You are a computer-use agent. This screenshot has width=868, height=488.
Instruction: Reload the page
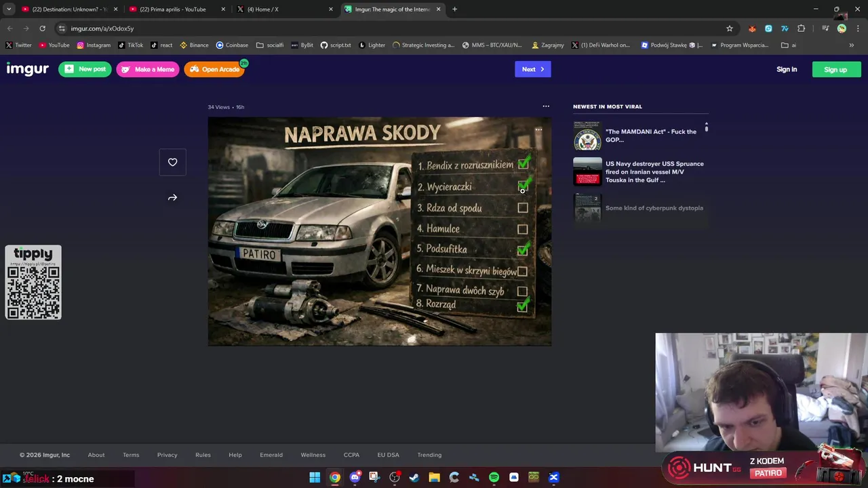click(42, 28)
